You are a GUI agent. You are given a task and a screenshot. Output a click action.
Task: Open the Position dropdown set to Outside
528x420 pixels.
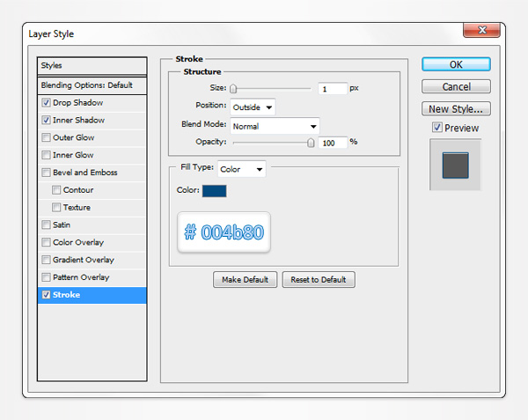253,107
